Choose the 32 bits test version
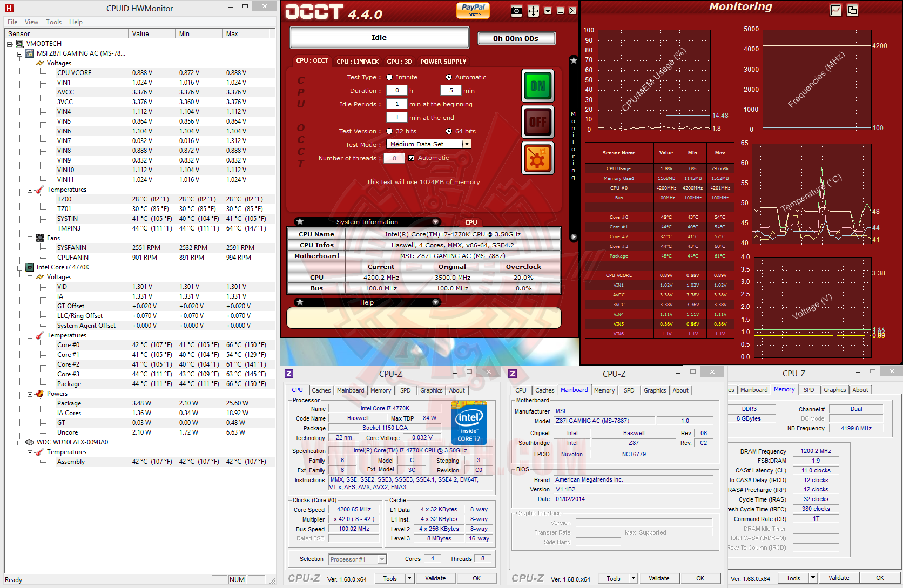 389,131
